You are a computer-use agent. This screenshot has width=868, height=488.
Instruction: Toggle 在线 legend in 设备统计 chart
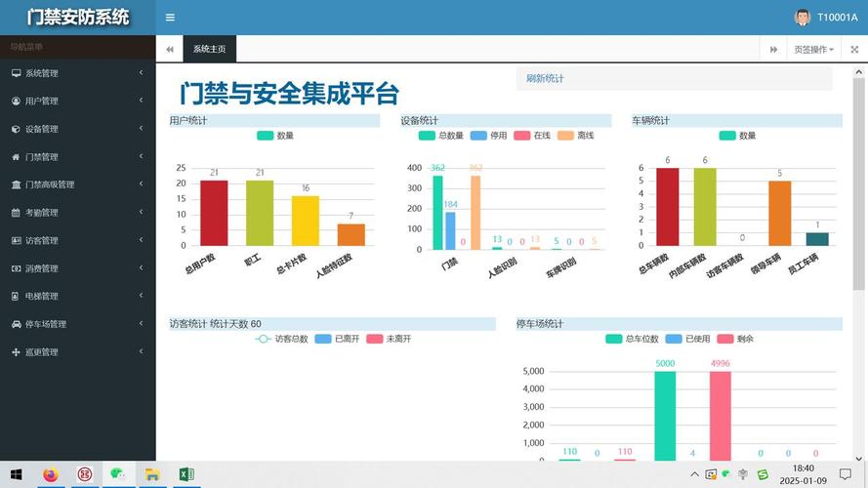(x=532, y=136)
